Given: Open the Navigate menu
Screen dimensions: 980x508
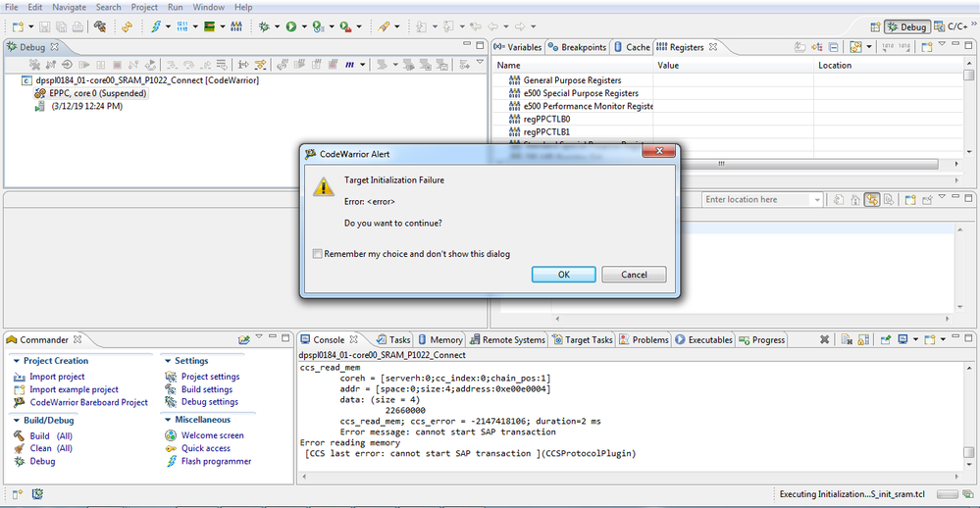Looking at the screenshot, I should point(69,7).
